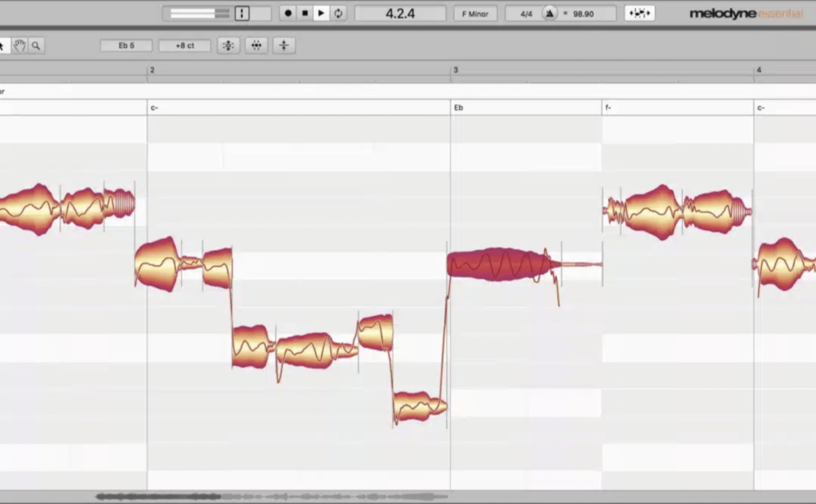
Task: Open the Leveling macro
Action: point(284,45)
